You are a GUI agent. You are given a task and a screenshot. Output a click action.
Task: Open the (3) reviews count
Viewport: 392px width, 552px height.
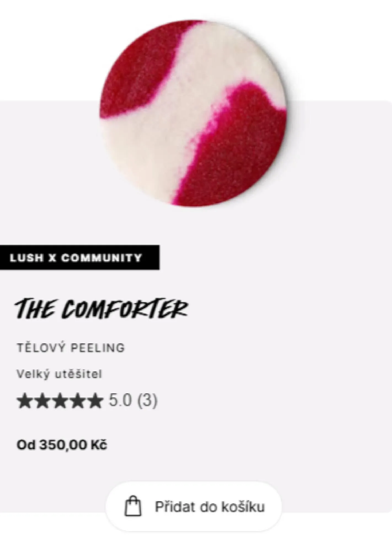pos(147,400)
